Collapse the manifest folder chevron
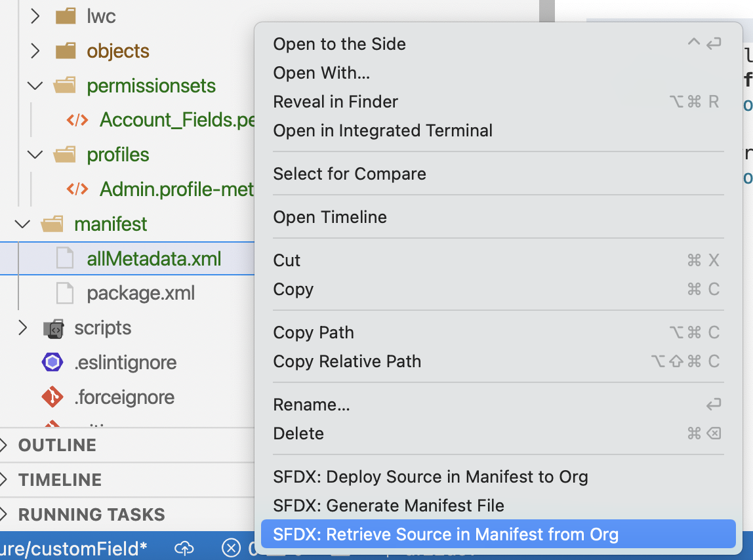The width and height of the screenshot is (753, 560). click(x=23, y=224)
